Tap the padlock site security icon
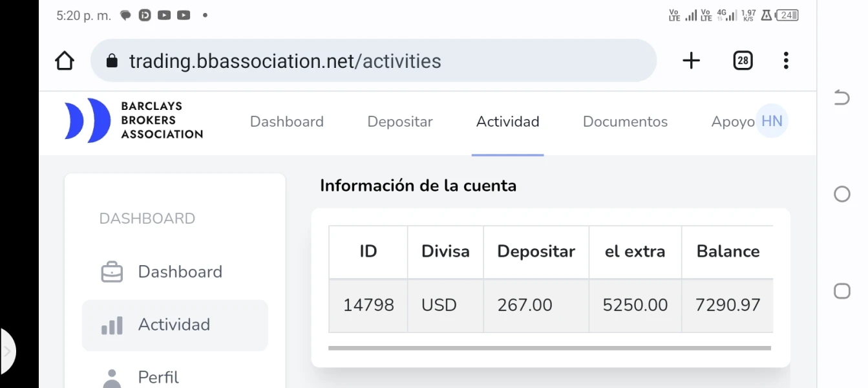 tap(112, 61)
